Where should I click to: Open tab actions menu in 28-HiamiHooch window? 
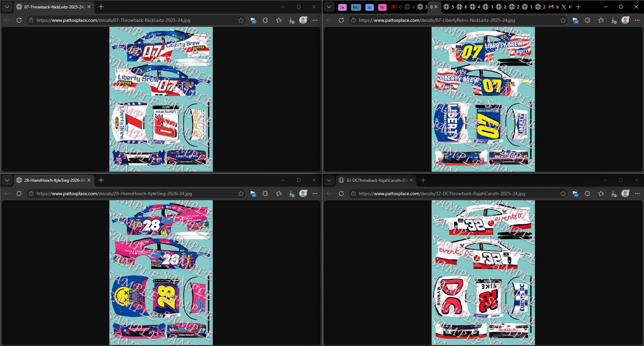click(7, 180)
